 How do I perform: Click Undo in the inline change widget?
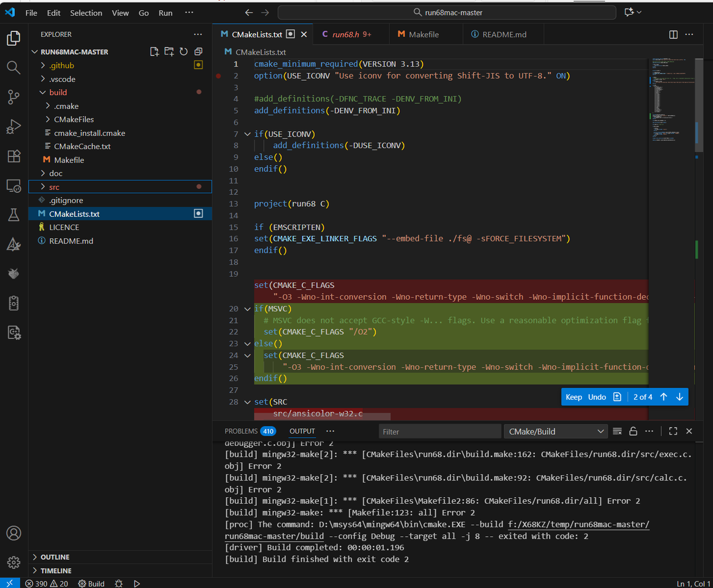597,397
